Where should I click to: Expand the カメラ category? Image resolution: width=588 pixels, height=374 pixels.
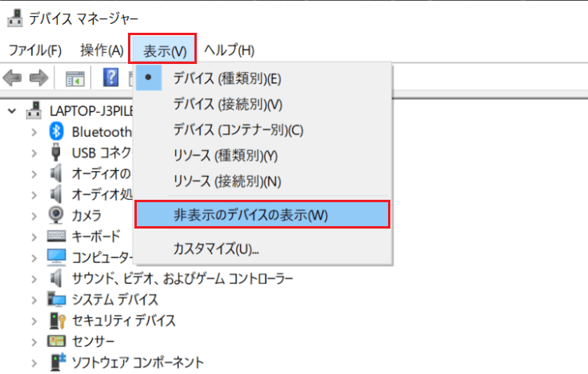tap(34, 216)
